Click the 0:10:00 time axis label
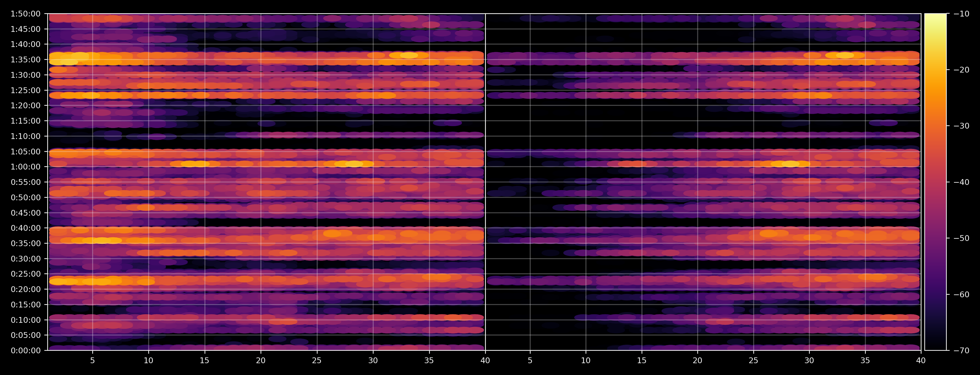Viewport: 980px width, 375px height. pyautogui.click(x=26, y=320)
